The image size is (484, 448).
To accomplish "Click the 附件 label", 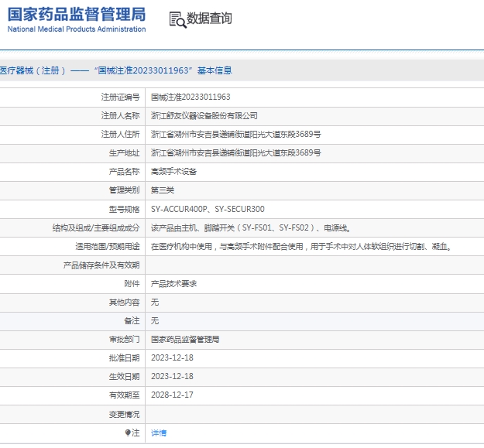I will [x=132, y=284].
